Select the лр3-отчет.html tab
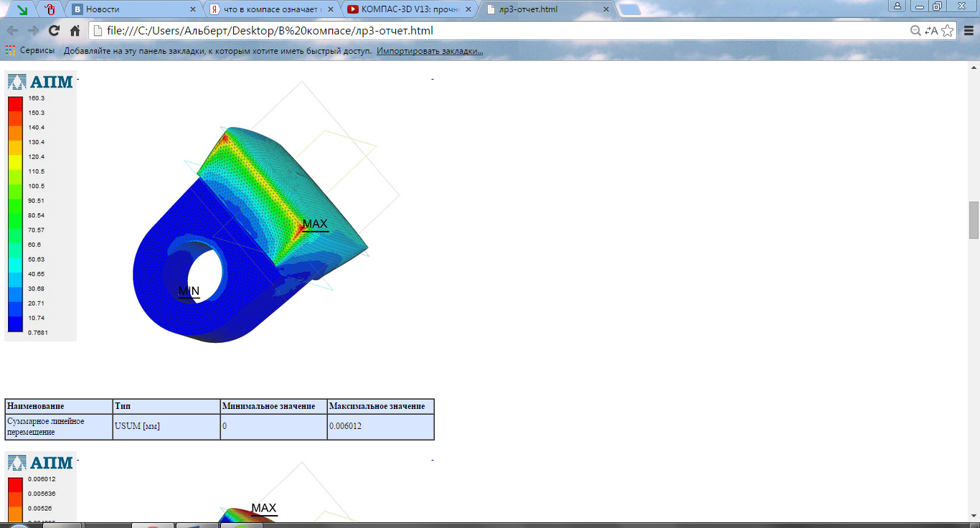Viewport: 980px width, 528px height. click(x=546, y=9)
